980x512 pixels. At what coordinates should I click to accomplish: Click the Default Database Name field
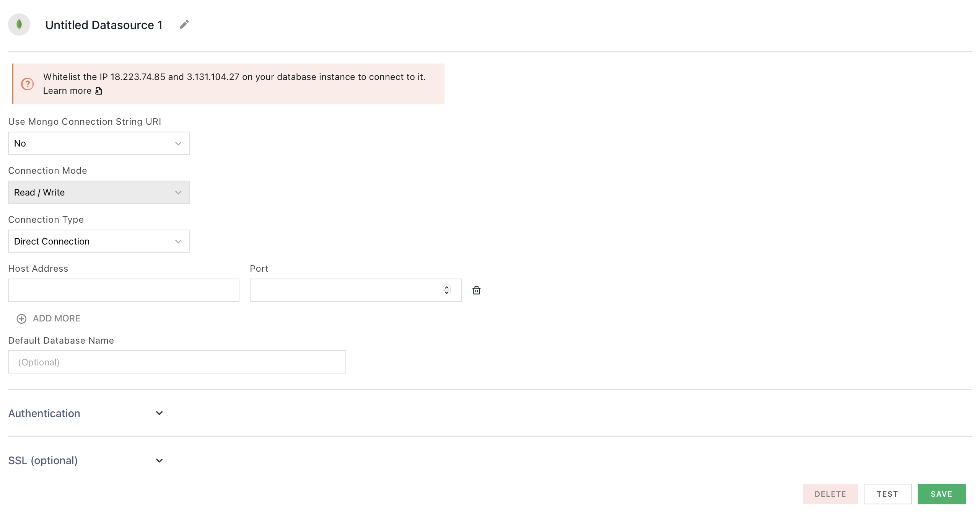pos(177,362)
